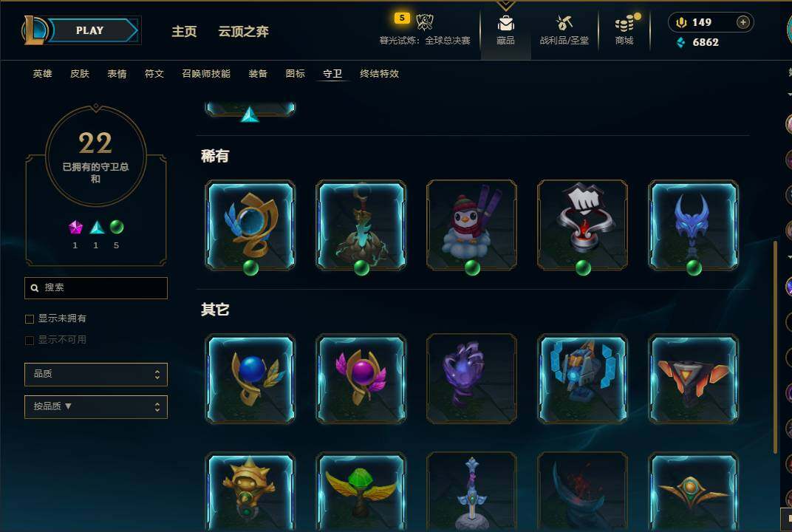Screen dimensions: 792x532
Task: Open the 品质 filter dropdown
Action: 96,375
